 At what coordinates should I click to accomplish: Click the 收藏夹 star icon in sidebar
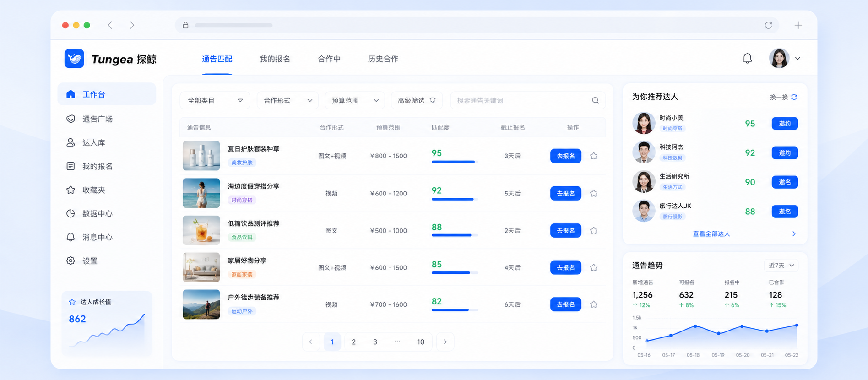[71, 190]
